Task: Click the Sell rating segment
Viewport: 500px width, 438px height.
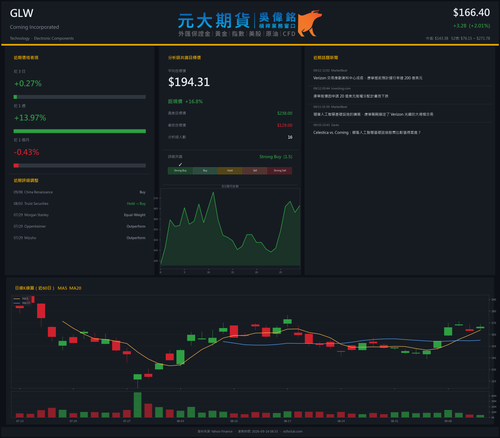Action: click(x=255, y=171)
